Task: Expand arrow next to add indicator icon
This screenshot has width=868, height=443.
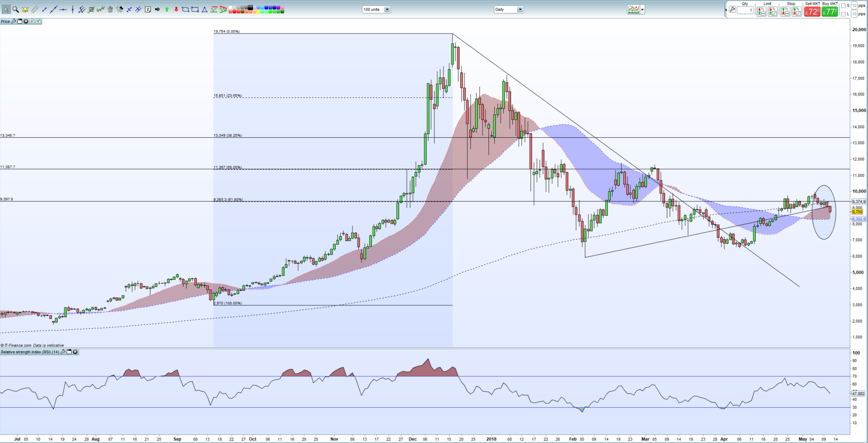Action: tap(642, 10)
